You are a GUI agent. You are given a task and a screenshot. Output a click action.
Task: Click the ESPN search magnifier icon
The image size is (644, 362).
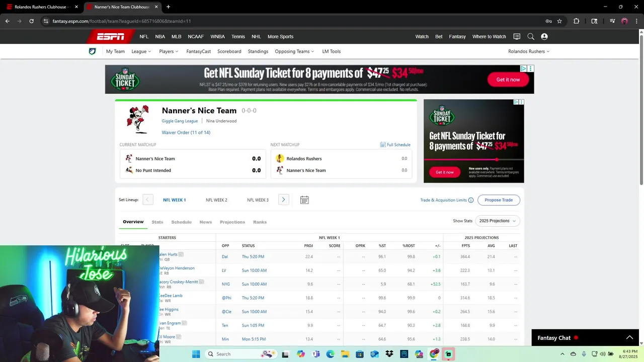click(x=531, y=37)
